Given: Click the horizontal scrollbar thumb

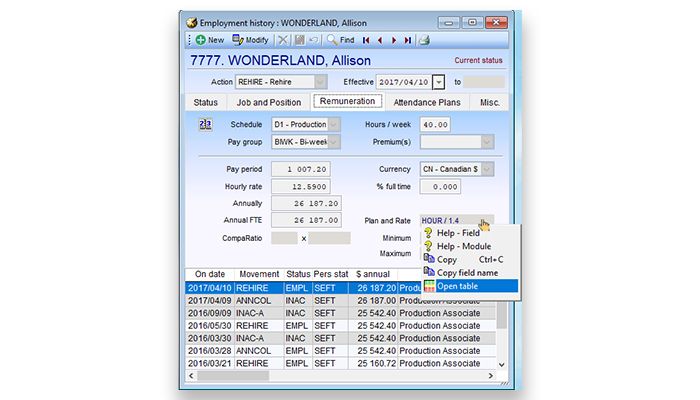Looking at the screenshot, I should pos(233,375).
